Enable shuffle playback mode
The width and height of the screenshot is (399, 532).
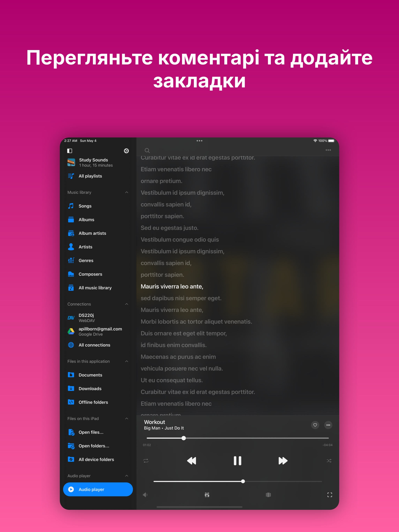(x=329, y=461)
